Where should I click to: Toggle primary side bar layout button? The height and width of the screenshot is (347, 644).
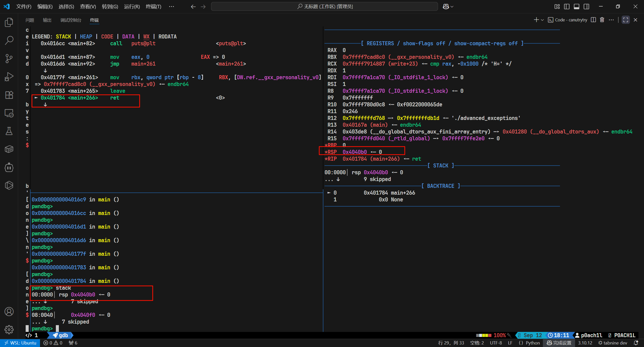pyautogui.click(x=567, y=7)
